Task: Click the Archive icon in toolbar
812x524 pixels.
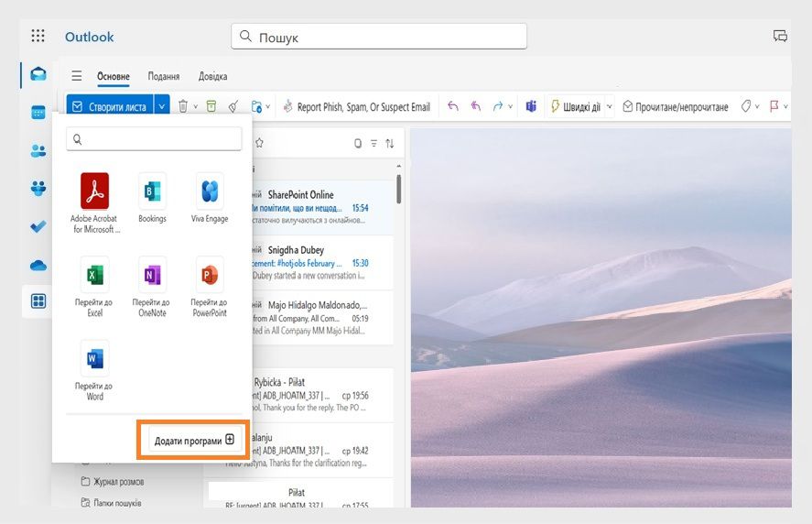Action: click(x=211, y=106)
